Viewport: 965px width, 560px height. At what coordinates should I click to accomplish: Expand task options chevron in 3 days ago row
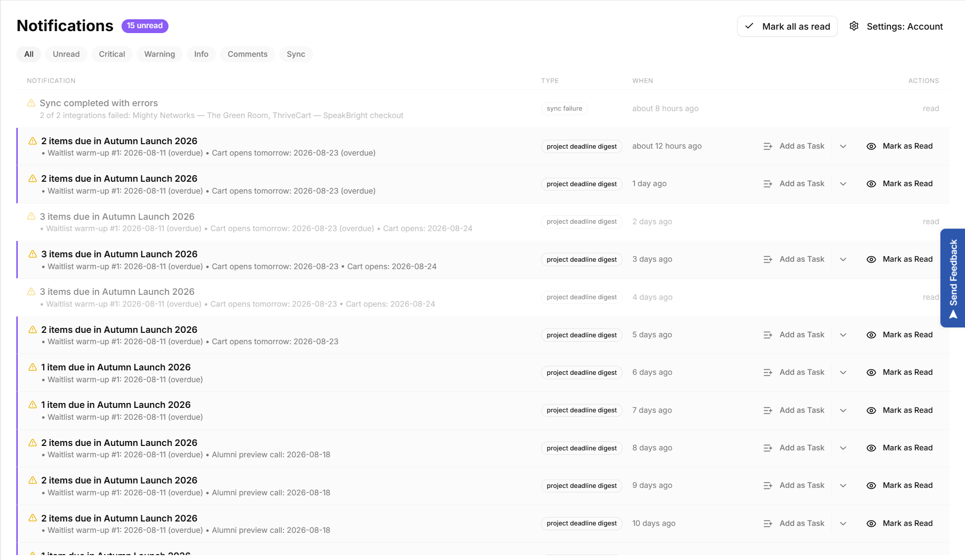click(x=843, y=259)
